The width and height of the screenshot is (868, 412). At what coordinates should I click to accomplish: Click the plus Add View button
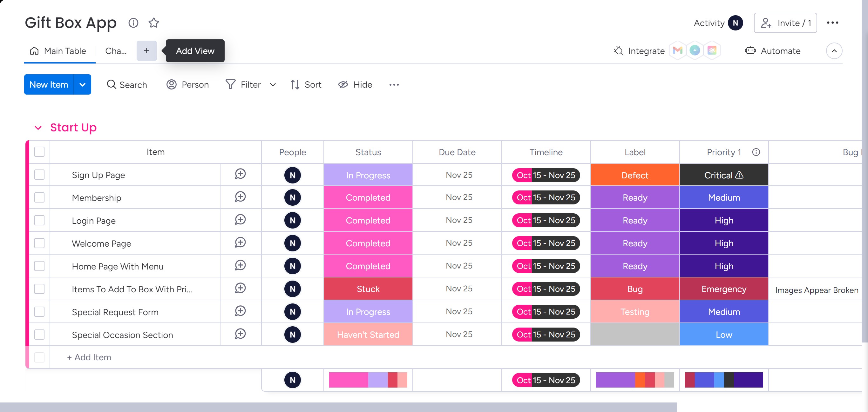pyautogui.click(x=146, y=51)
